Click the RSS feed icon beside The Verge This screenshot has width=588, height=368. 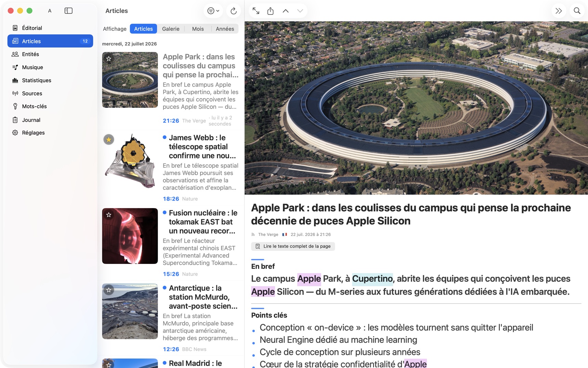(253, 234)
